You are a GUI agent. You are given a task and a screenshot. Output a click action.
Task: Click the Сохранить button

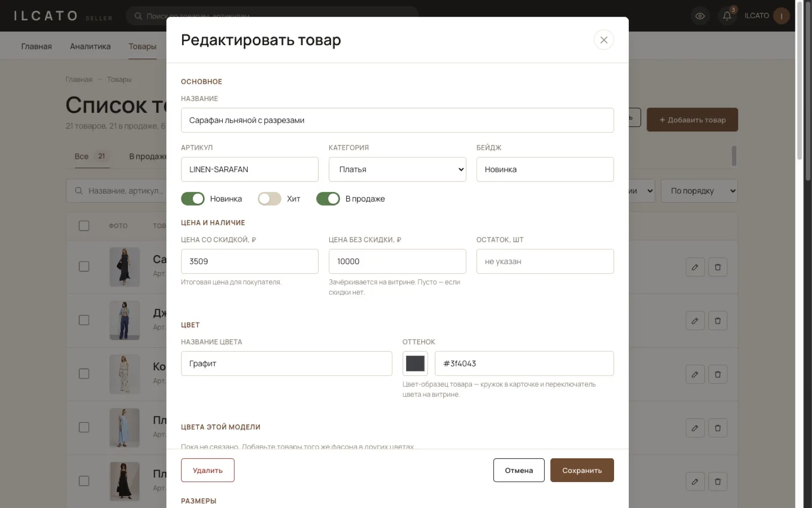click(x=582, y=470)
